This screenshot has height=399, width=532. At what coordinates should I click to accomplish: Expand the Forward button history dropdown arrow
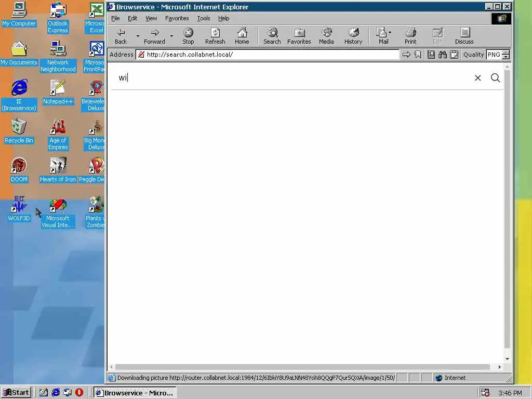(x=171, y=36)
